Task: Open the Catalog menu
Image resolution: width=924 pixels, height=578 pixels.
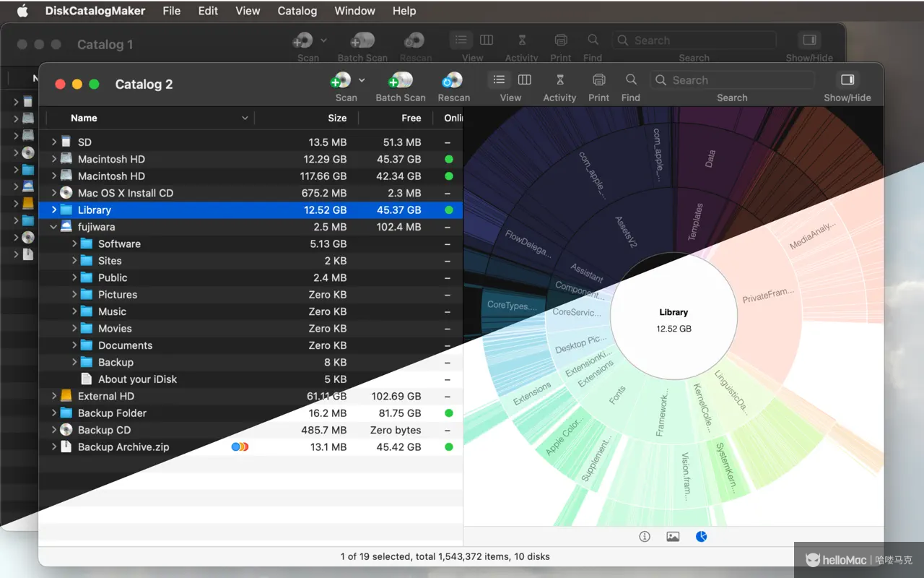Action: click(x=297, y=11)
